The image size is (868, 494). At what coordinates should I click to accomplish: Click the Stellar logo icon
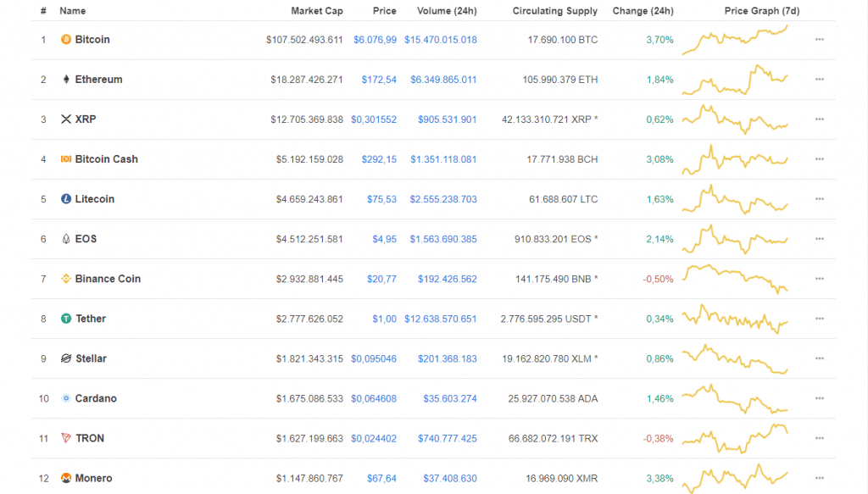pos(66,358)
